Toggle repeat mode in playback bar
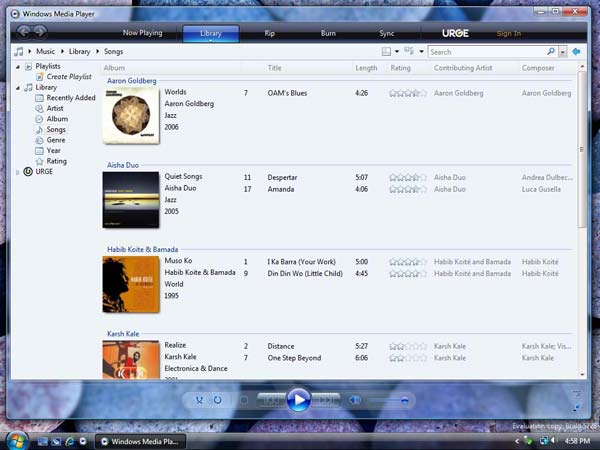 [219, 401]
